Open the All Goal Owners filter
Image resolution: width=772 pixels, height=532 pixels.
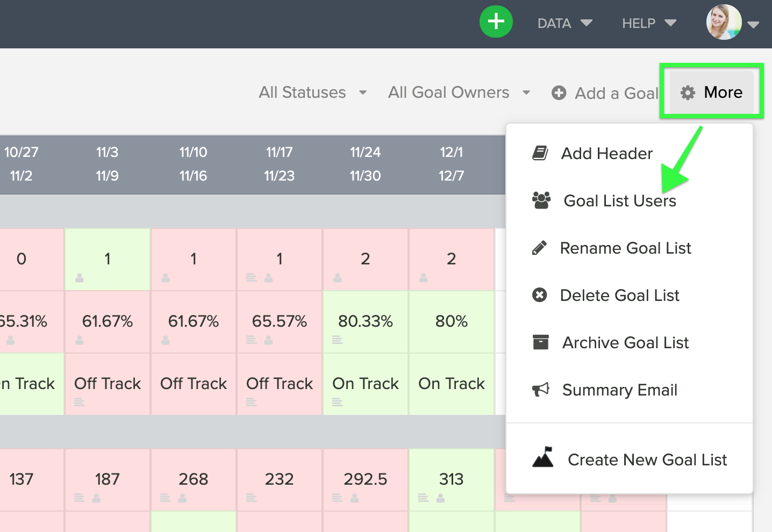point(460,92)
